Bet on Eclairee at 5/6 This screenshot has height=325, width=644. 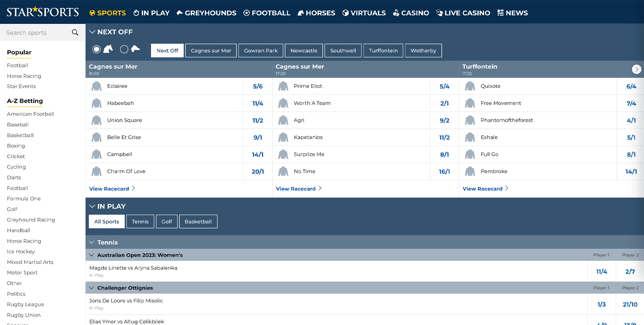(x=258, y=86)
